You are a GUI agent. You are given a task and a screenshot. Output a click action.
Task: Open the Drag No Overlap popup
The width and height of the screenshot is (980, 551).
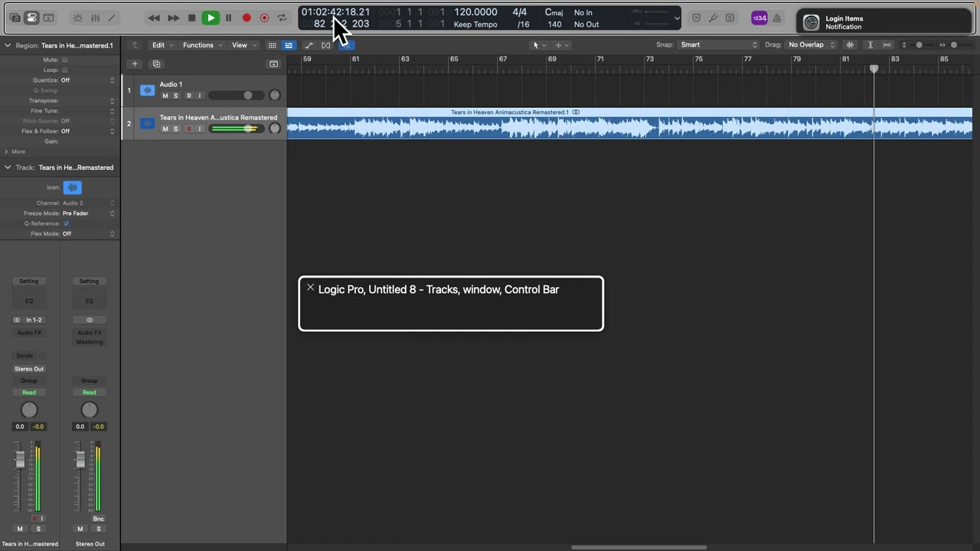(811, 45)
